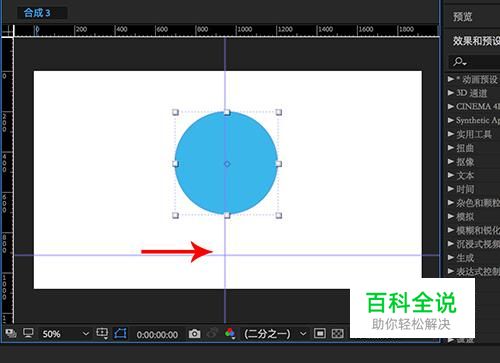Image resolution: width=500 pixels, height=363 pixels.
Task: Select the 时间 effects row label
Action: tap(465, 189)
